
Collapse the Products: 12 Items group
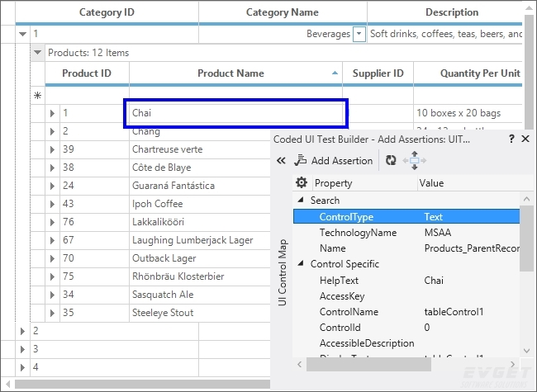coord(37,53)
